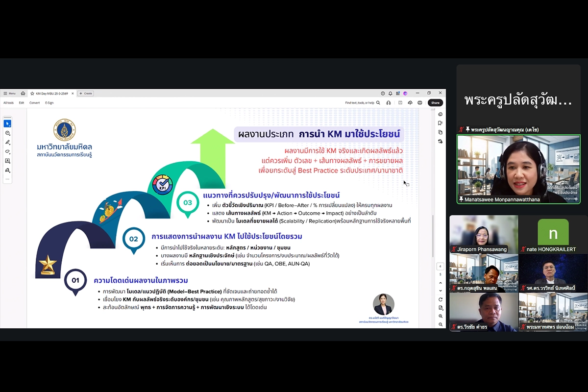Click the Share button
The image size is (588, 392).
(435, 103)
